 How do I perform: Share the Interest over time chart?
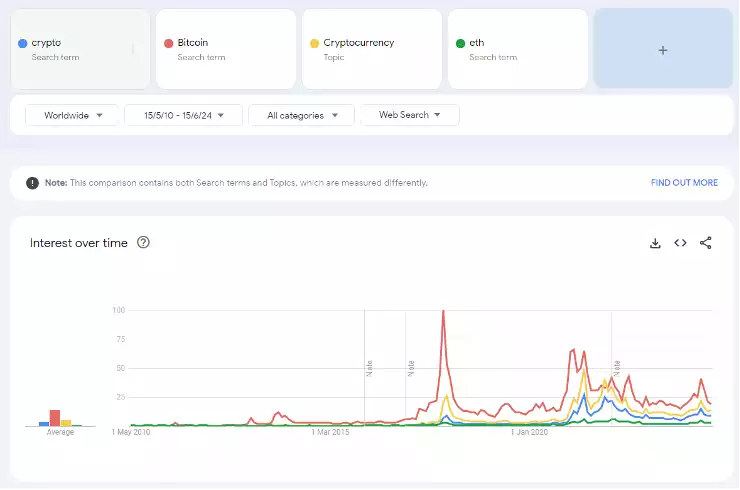click(x=706, y=243)
